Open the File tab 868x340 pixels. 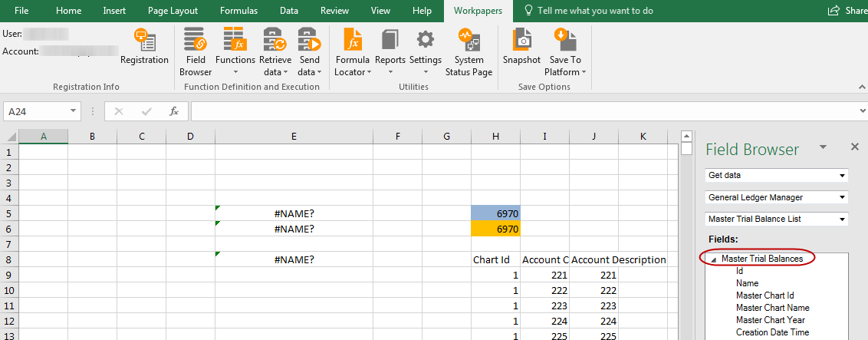coord(22,11)
